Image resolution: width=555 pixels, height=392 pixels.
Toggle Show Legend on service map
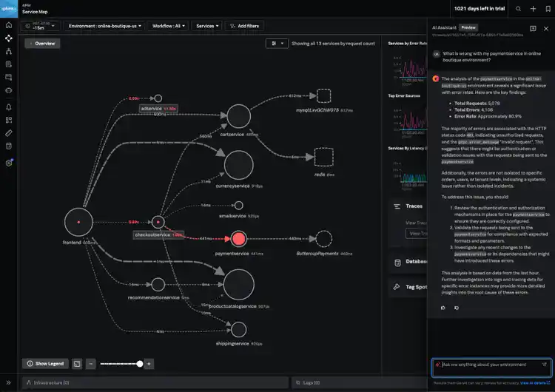(x=46, y=364)
